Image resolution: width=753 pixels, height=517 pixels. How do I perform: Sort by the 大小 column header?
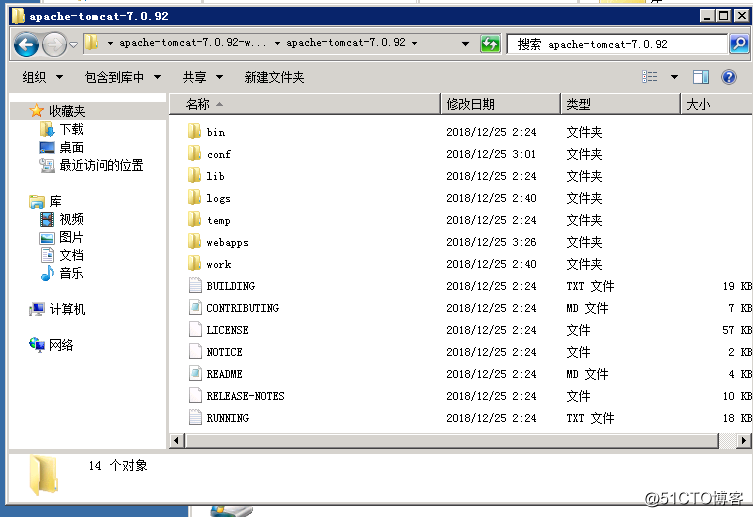pos(717,104)
